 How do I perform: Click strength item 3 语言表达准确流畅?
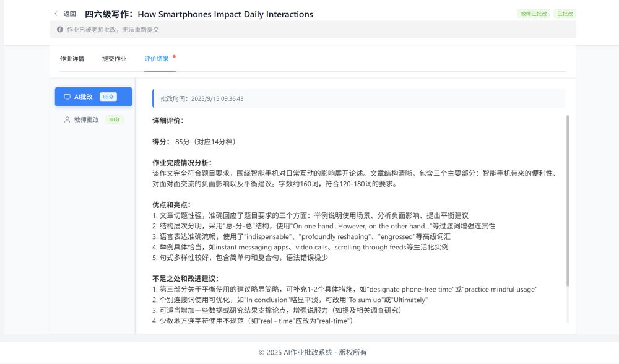301,236
